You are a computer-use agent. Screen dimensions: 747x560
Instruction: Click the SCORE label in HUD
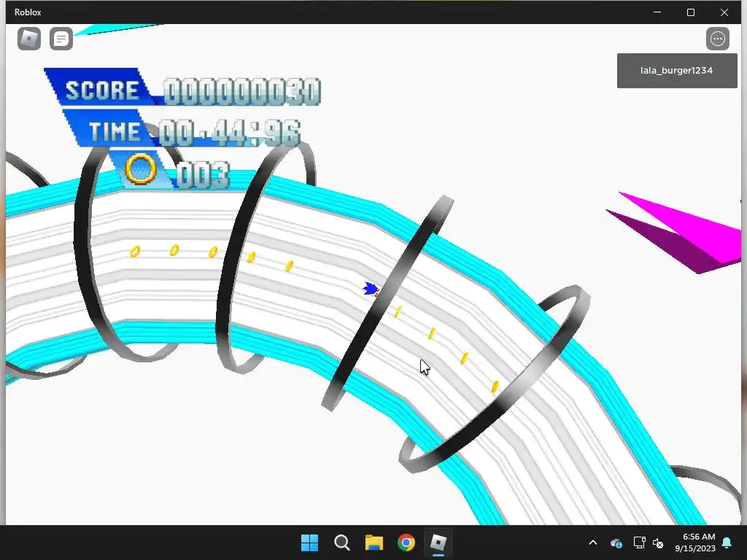pyautogui.click(x=102, y=90)
